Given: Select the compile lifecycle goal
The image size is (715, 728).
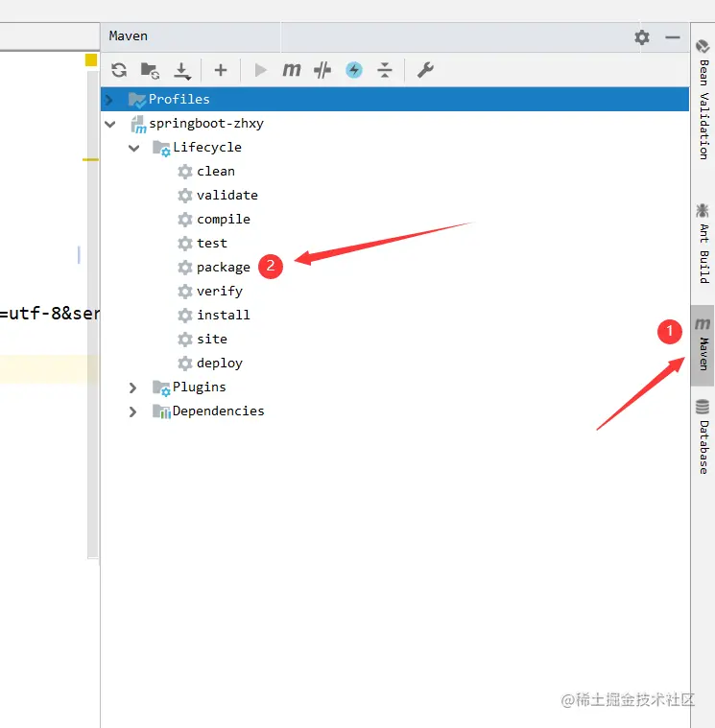Looking at the screenshot, I should click(224, 219).
